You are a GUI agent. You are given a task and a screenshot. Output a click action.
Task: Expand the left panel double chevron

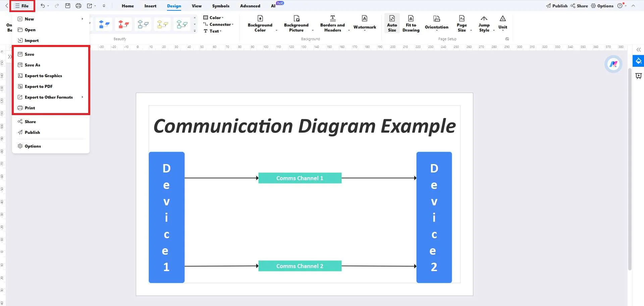pos(10,57)
